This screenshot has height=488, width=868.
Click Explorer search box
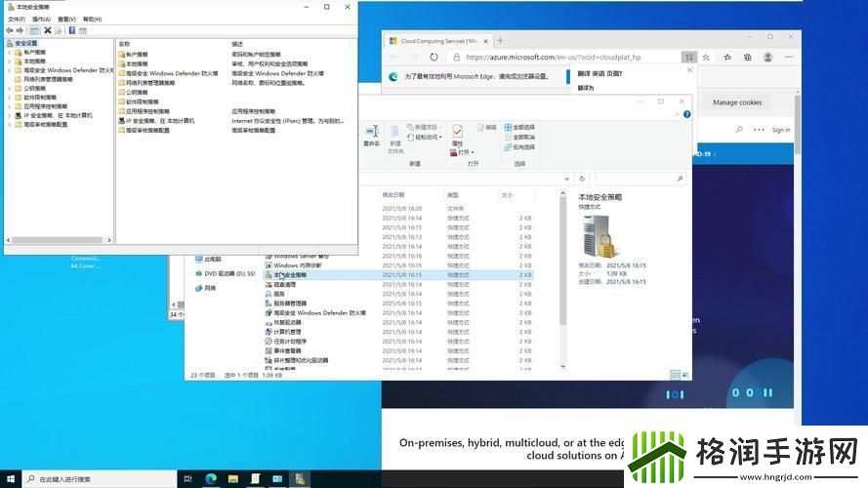[x=640, y=179]
